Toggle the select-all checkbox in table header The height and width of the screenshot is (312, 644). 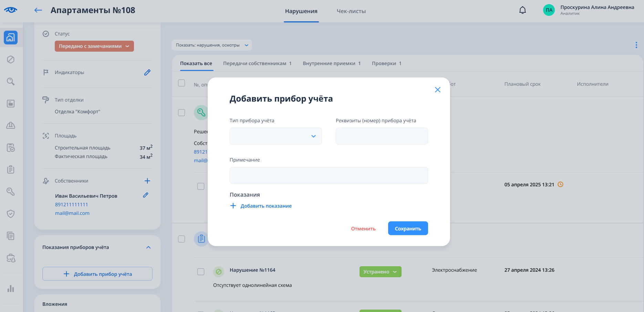tap(181, 83)
